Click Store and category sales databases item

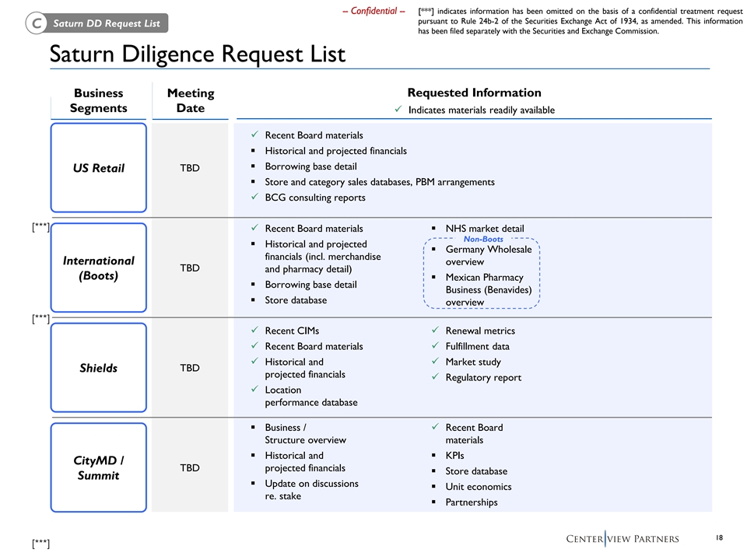click(380, 182)
